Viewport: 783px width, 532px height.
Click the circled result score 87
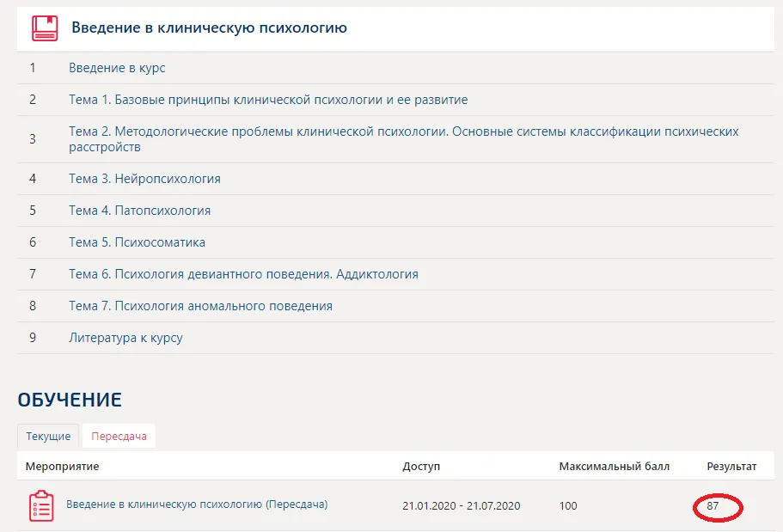point(713,506)
